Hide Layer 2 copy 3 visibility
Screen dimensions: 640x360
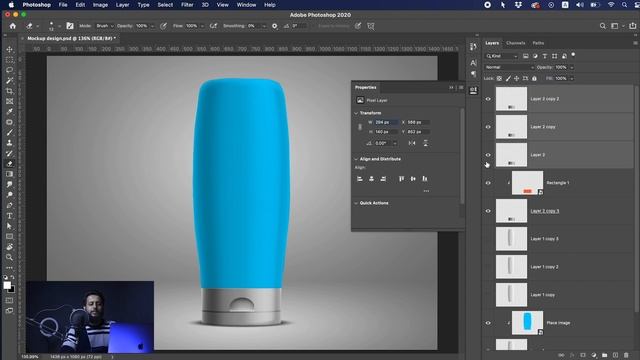coord(488,211)
